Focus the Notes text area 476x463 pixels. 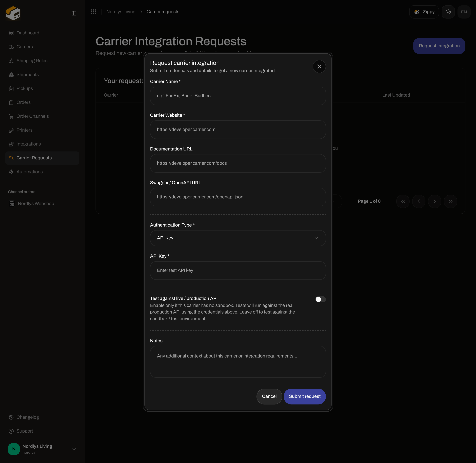click(238, 362)
